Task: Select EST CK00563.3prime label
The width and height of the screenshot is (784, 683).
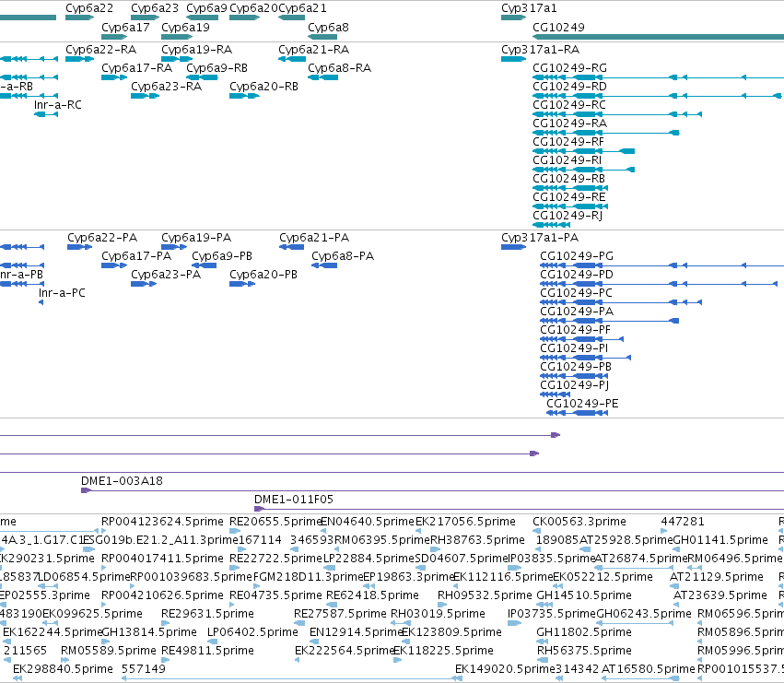Action: click(579, 522)
